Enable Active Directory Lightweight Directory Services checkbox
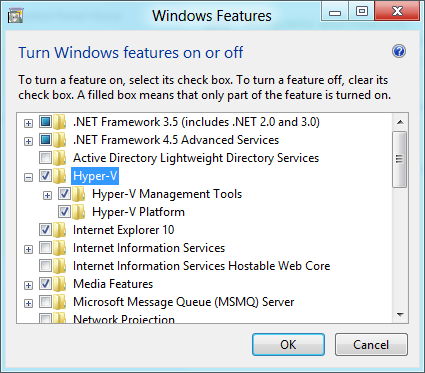Image resolution: width=425 pixels, height=373 pixels. pyautogui.click(x=45, y=158)
